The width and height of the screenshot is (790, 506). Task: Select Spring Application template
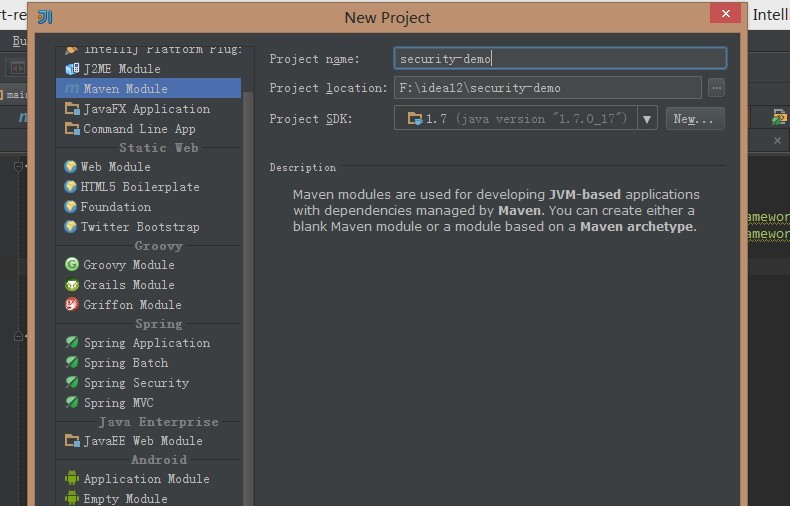(149, 343)
